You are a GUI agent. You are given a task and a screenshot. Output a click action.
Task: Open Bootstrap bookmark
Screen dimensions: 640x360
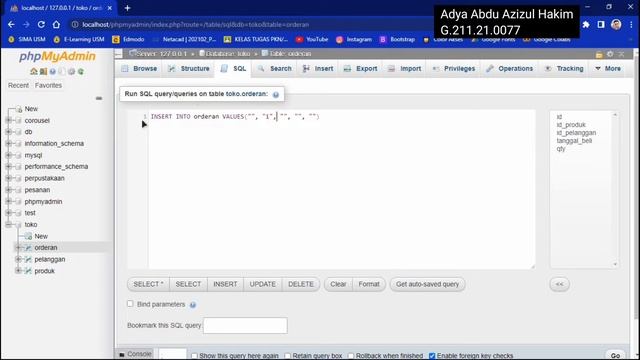pyautogui.click(x=397, y=40)
